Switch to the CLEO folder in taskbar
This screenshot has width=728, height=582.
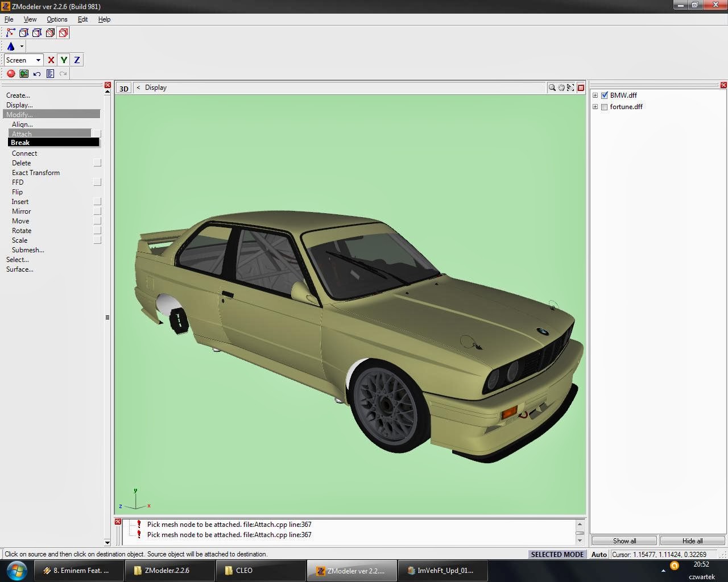click(244, 570)
